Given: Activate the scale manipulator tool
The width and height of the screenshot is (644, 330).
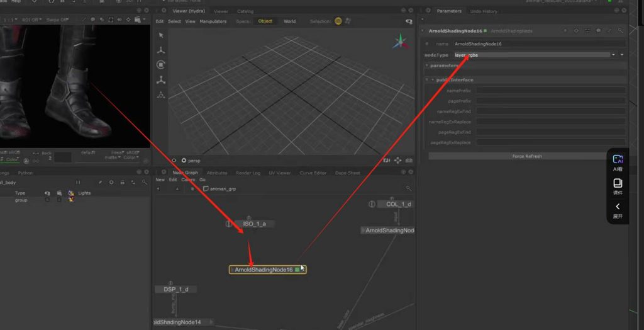Looking at the screenshot, I should coord(161,80).
